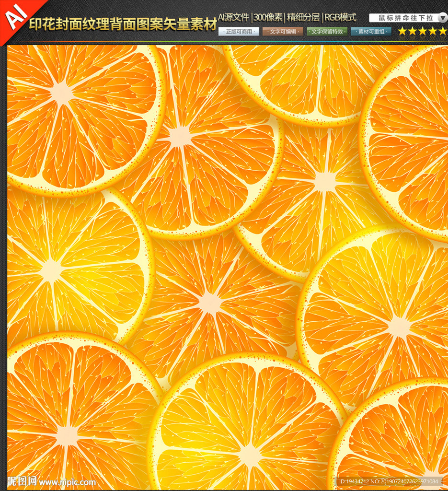Image resolution: width=448 pixels, height=491 pixels.
Task: Click the 300像素 label
Action: tap(268, 17)
